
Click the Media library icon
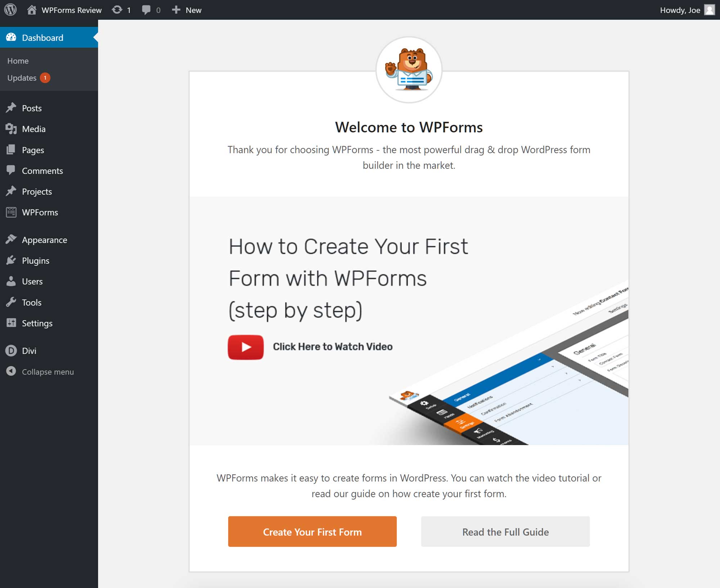tap(11, 128)
